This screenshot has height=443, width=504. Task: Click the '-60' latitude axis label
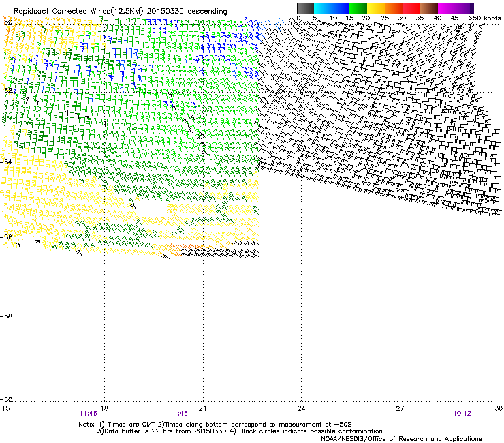coord(6,399)
